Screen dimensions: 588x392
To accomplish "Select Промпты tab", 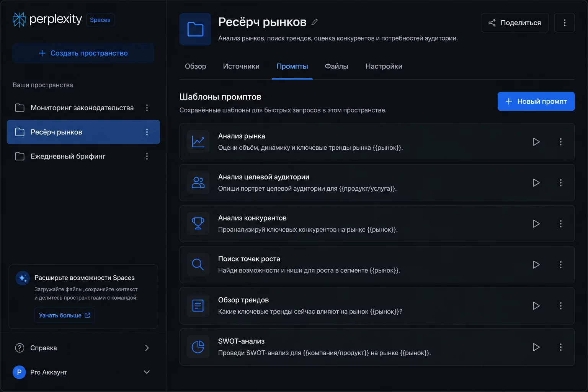I will pyautogui.click(x=292, y=67).
